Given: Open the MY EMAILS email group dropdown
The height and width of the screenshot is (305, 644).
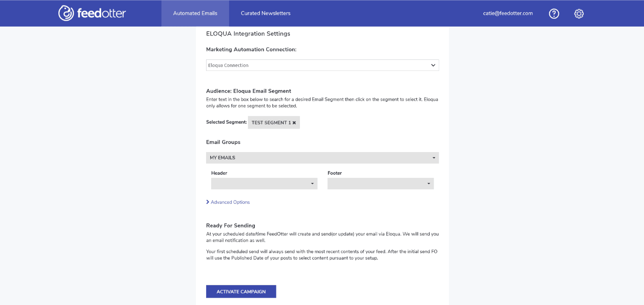Looking at the screenshot, I should [322, 158].
